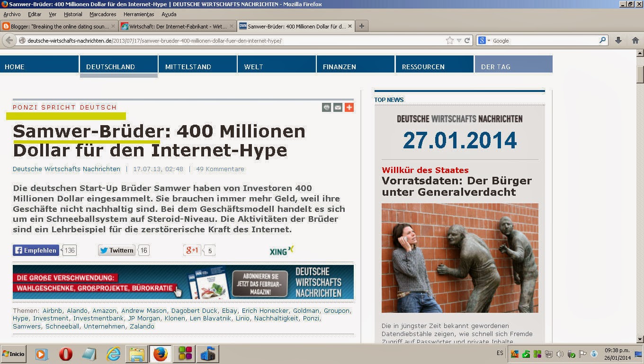This screenshot has width=644, height=364.
Task: Open the WELT navigation section
Action: click(x=277, y=64)
